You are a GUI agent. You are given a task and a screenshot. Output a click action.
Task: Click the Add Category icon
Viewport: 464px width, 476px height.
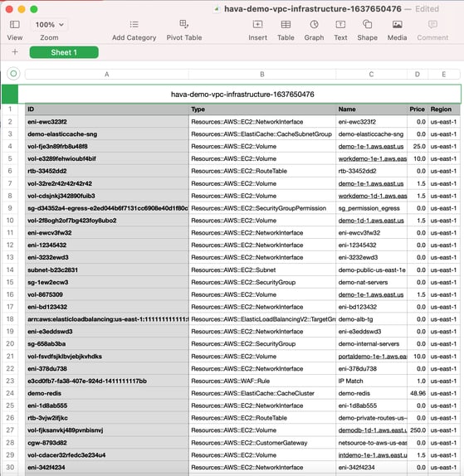[x=134, y=24]
